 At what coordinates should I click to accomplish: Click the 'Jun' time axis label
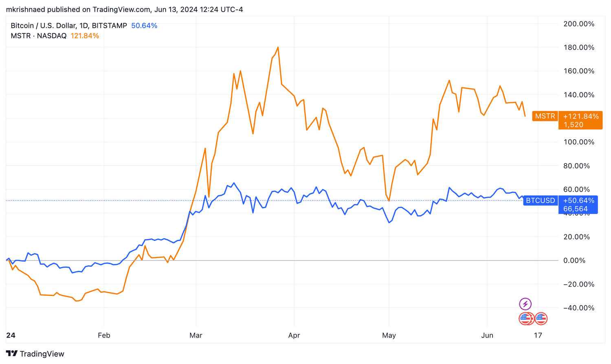click(x=487, y=335)
